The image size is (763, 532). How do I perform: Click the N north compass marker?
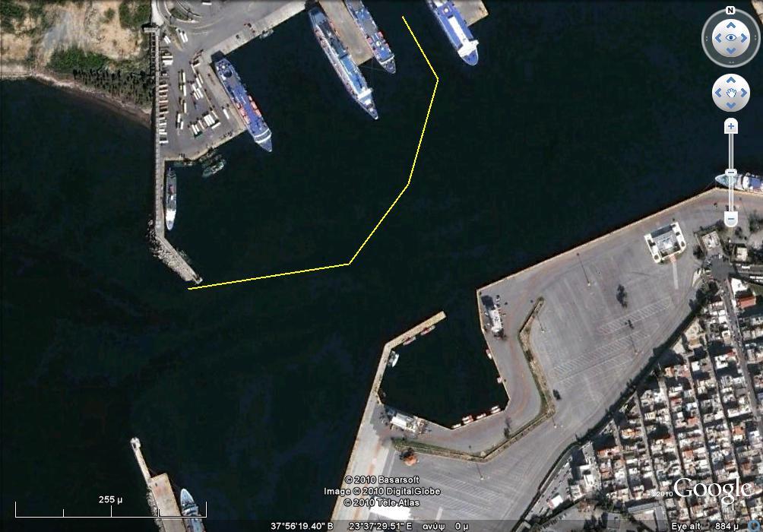[x=730, y=10]
